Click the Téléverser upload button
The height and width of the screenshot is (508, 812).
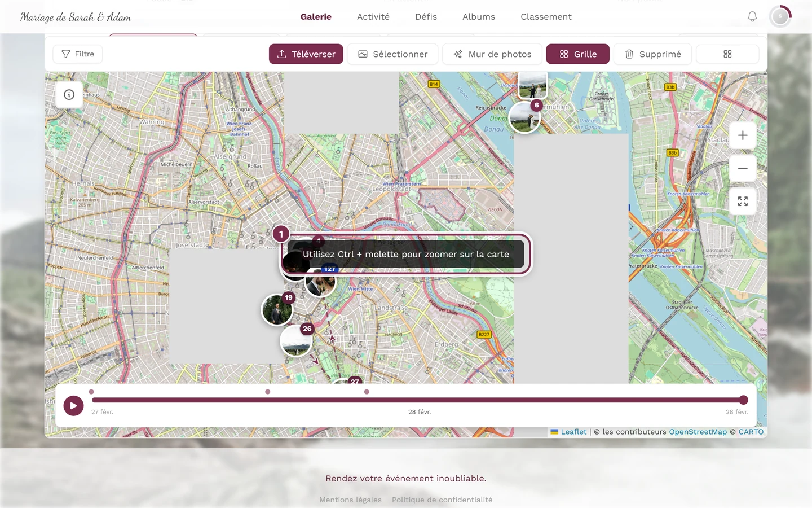tap(306, 54)
